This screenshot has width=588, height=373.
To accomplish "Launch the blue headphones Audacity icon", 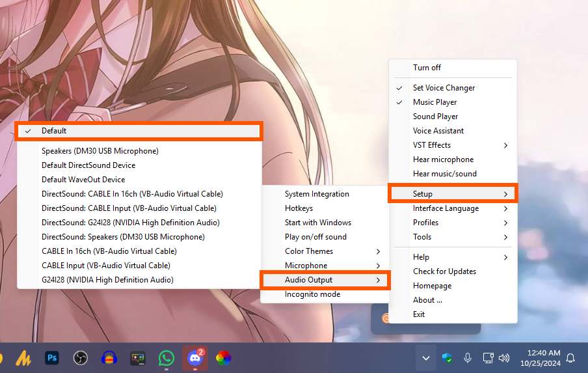I will 109,358.
